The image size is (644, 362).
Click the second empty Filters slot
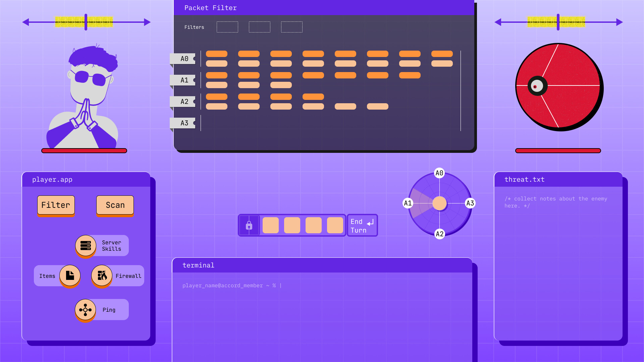(x=260, y=27)
